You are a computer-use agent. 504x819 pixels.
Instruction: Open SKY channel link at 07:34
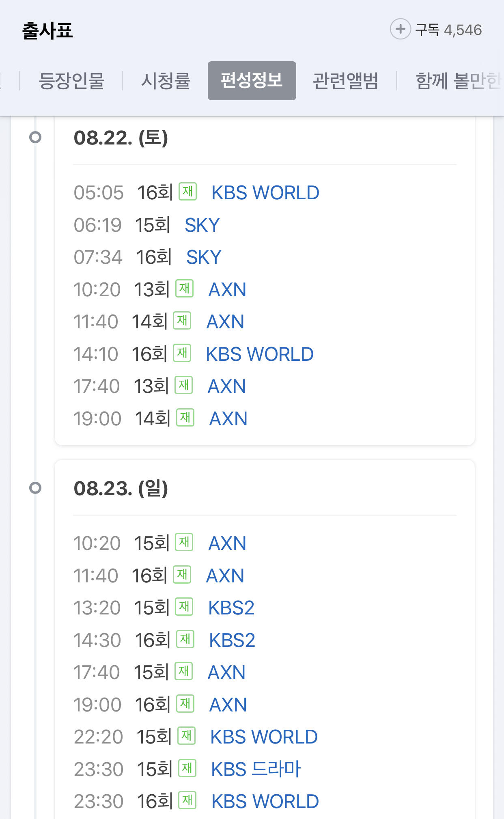pyautogui.click(x=204, y=257)
